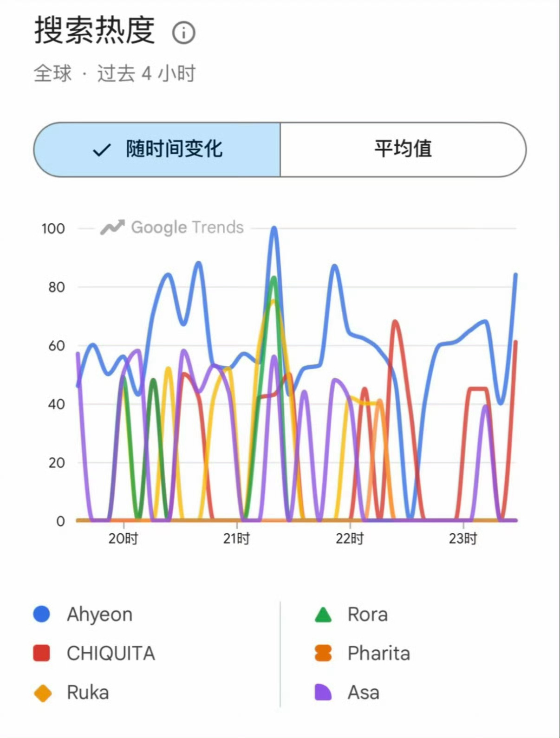Click the 23时 axis label

(x=463, y=538)
